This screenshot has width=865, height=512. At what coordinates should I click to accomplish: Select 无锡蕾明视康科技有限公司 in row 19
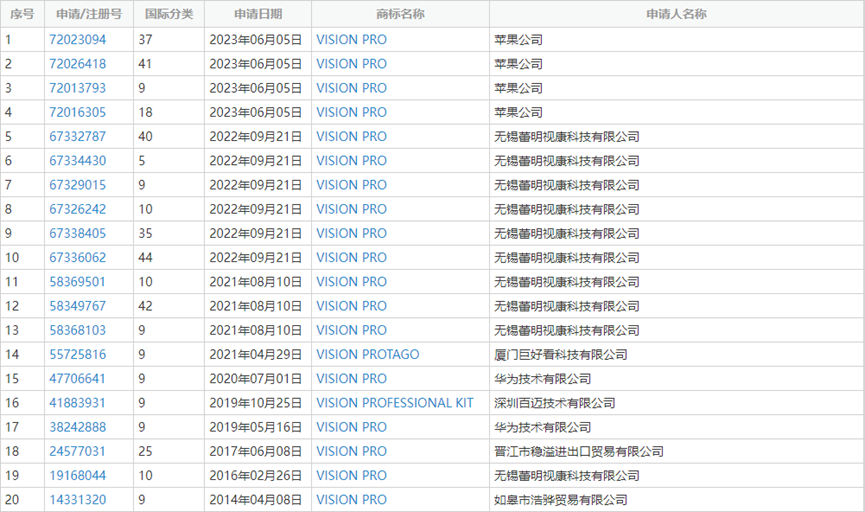point(567,476)
